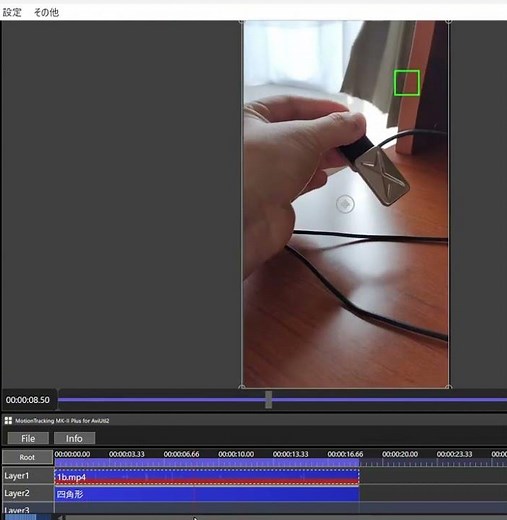Image resolution: width=507 pixels, height=520 pixels.
Task: Click the 00:00:10.00 mark on the timeline ruler
Action: [x=236, y=454]
